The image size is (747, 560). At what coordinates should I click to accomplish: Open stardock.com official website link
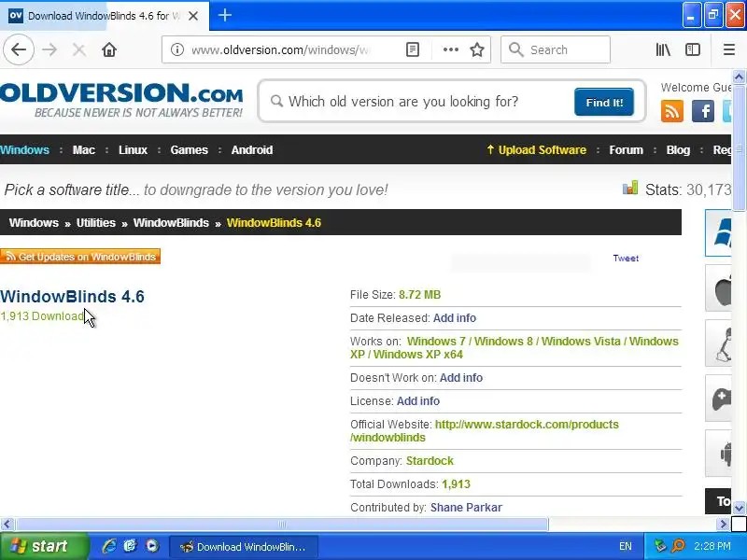[484, 431]
